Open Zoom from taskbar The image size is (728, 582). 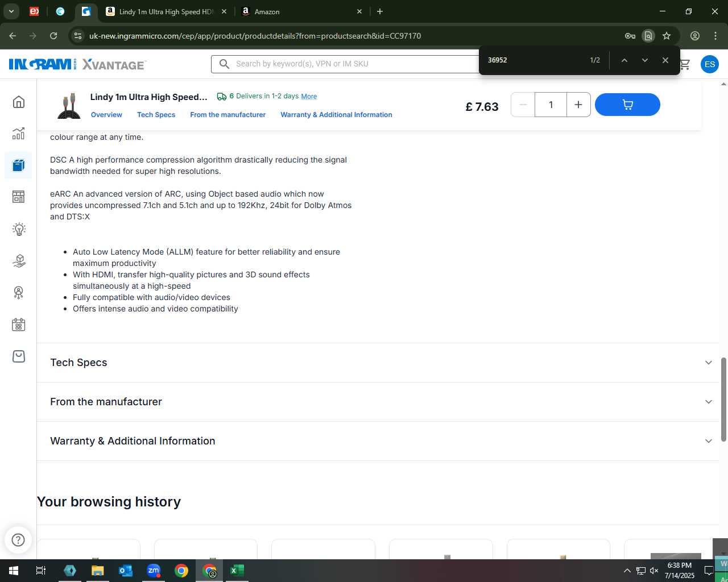click(x=154, y=571)
